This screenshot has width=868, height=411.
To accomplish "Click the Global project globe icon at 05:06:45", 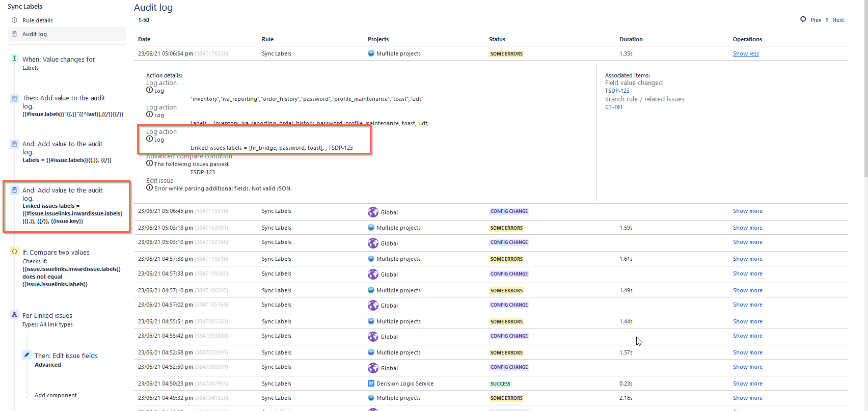I will [x=373, y=212].
